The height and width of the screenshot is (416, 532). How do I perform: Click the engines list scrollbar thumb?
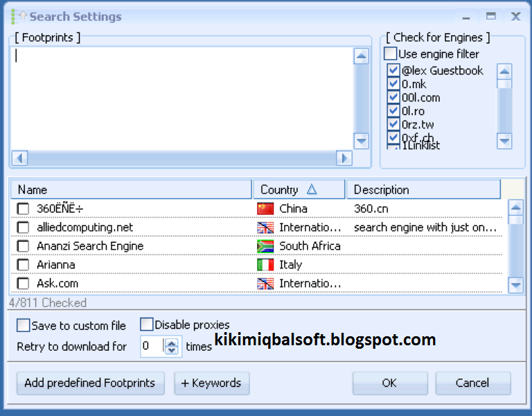[504, 83]
